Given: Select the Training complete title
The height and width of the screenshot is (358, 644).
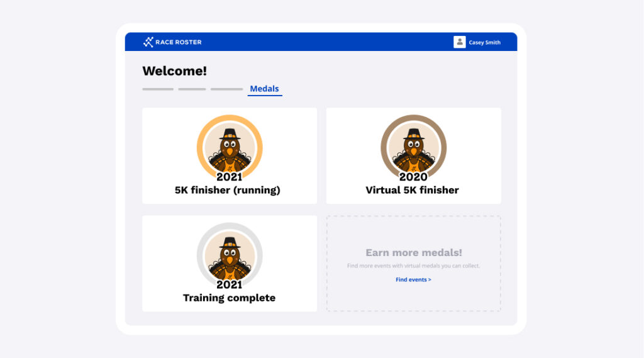Looking at the screenshot, I should pos(229,298).
